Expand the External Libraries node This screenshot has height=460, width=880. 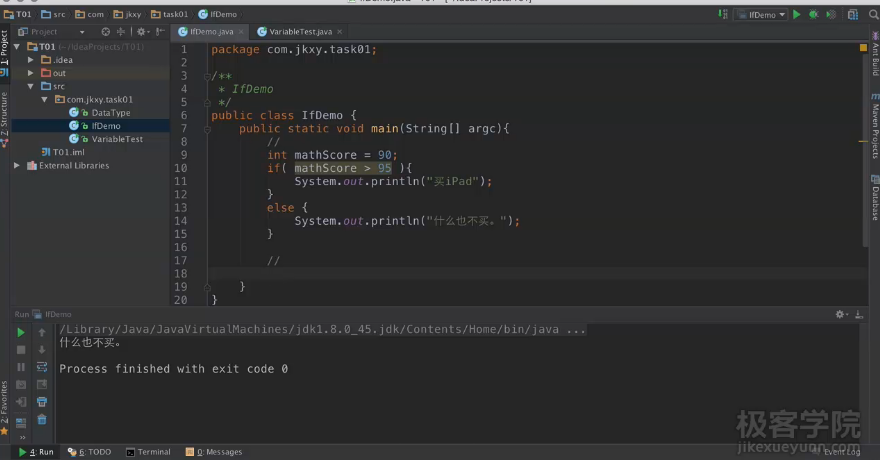point(18,165)
